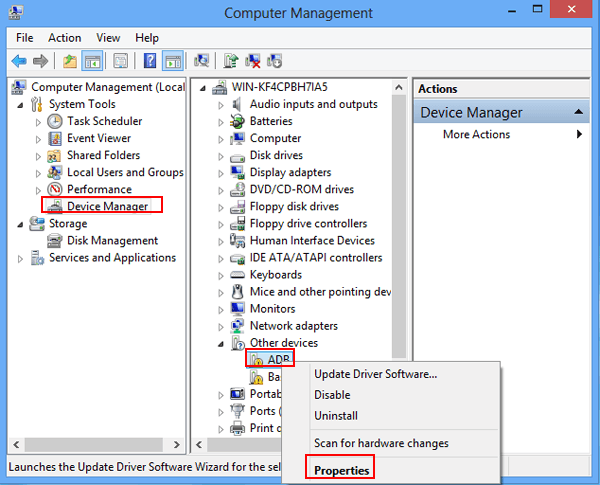
Task: Expand the Local Users and Groups arrow
Action: coord(38,173)
